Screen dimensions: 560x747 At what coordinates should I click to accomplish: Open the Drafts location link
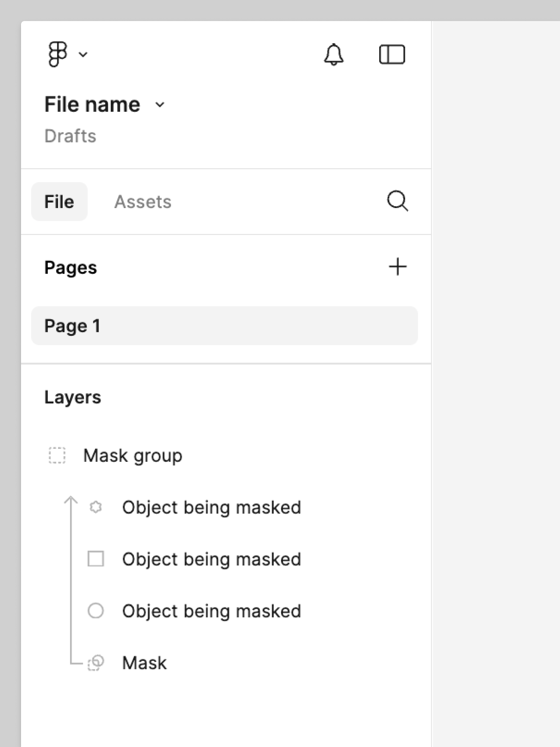[71, 136]
